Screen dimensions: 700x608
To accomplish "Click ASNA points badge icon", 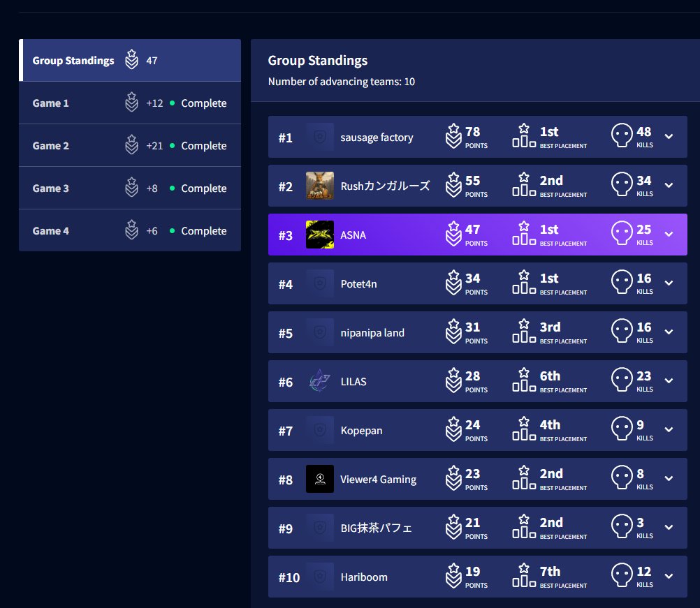I will coord(453,234).
